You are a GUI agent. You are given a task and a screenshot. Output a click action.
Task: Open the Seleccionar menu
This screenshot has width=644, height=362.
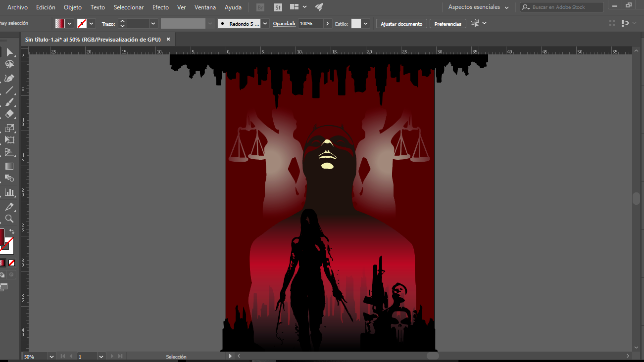pos(129,7)
